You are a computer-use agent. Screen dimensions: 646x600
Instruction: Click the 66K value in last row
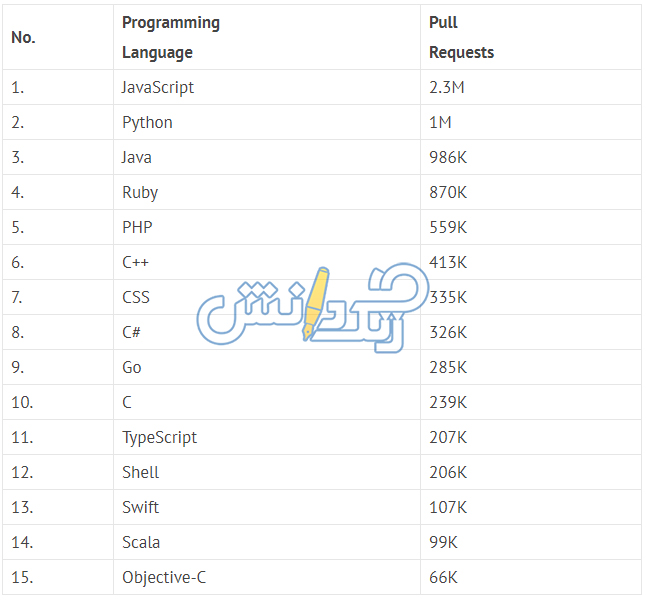[x=443, y=577]
